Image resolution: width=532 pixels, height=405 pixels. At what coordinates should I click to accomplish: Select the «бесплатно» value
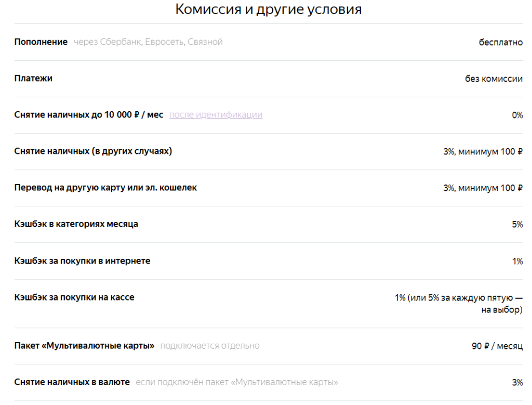point(500,43)
